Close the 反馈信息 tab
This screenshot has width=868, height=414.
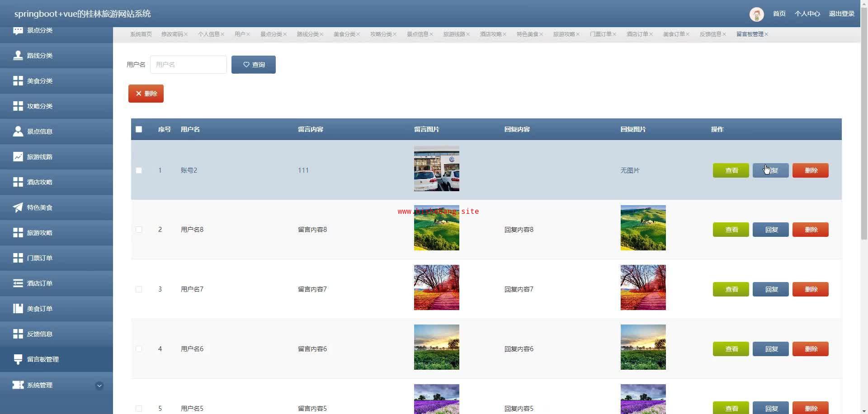(x=724, y=34)
